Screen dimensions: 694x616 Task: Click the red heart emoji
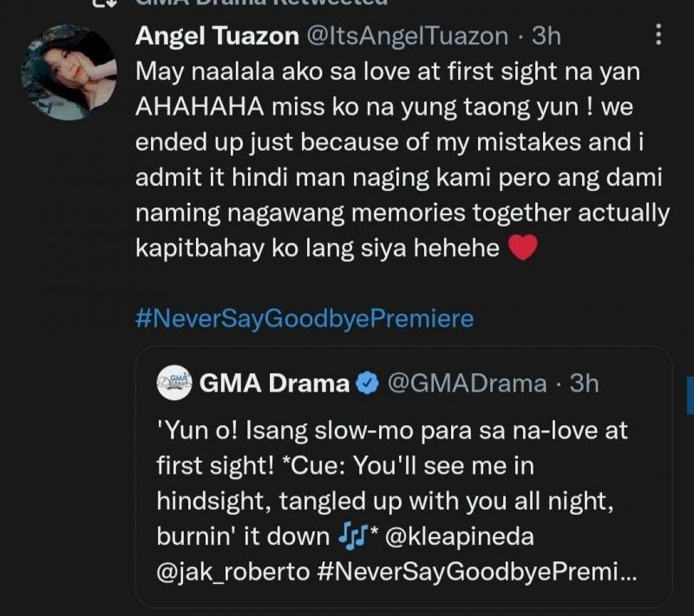(522, 249)
